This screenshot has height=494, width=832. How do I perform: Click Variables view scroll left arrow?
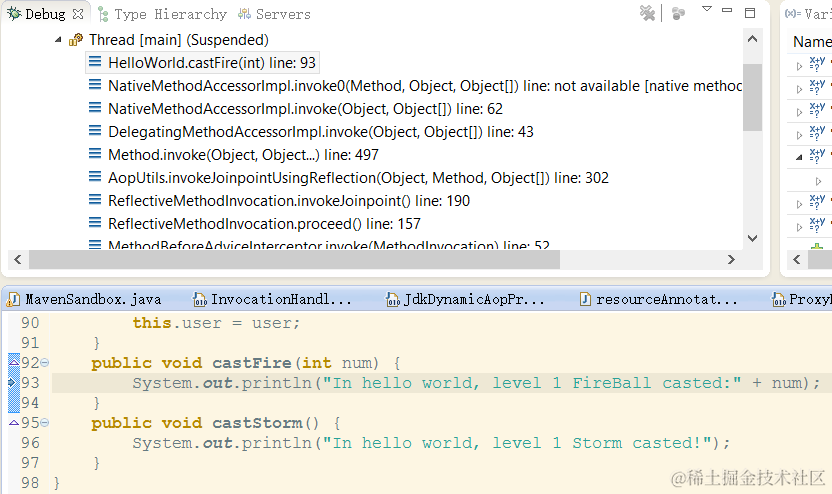(x=796, y=259)
